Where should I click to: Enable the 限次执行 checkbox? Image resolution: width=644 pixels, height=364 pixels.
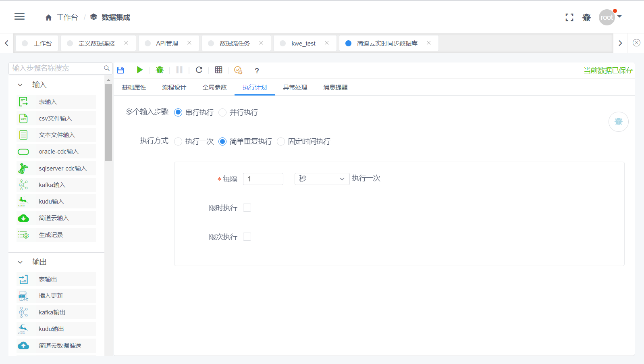tap(247, 237)
